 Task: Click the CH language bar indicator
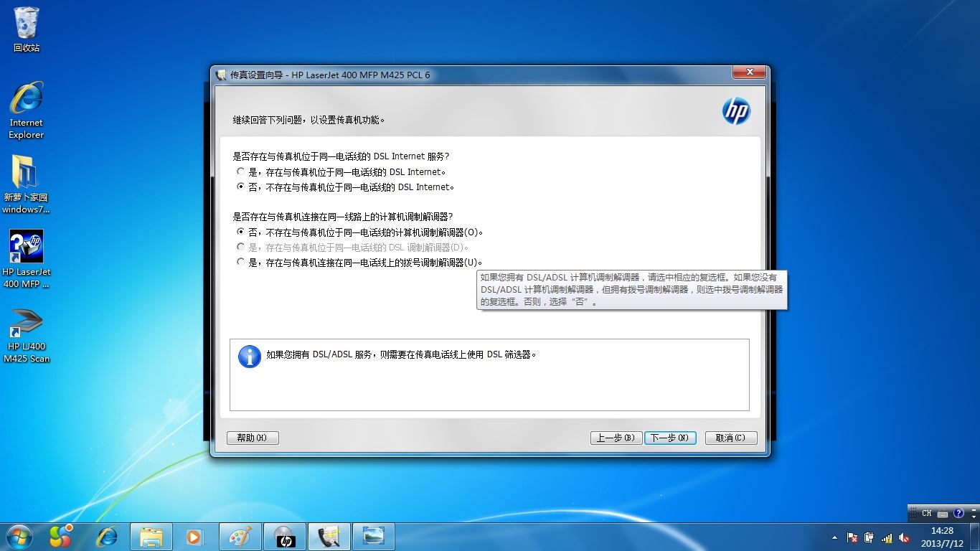[x=926, y=513]
